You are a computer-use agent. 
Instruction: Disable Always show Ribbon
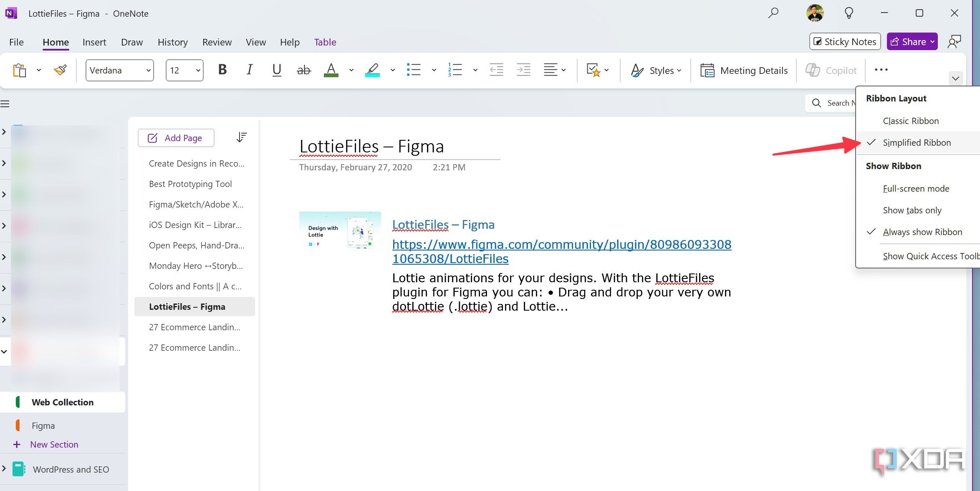tap(922, 232)
